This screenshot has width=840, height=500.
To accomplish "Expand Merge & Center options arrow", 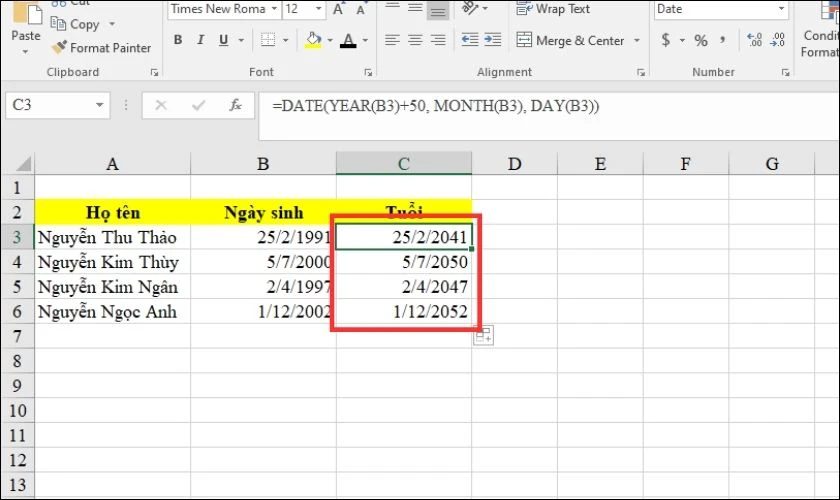I will coord(637,41).
